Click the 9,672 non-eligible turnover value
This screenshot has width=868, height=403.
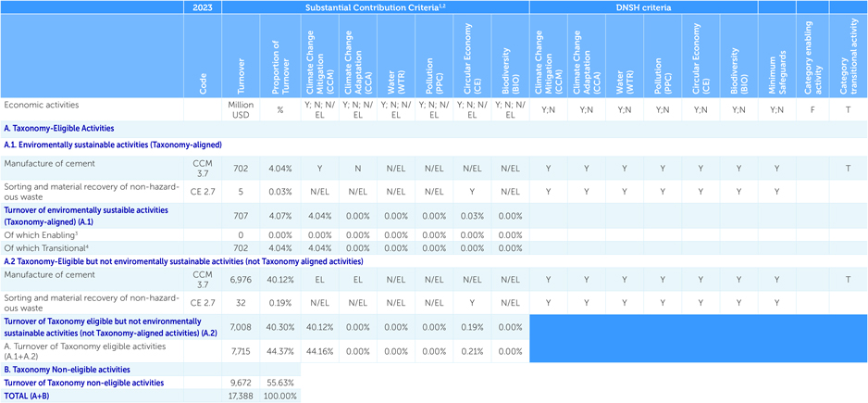pyautogui.click(x=241, y=382)
